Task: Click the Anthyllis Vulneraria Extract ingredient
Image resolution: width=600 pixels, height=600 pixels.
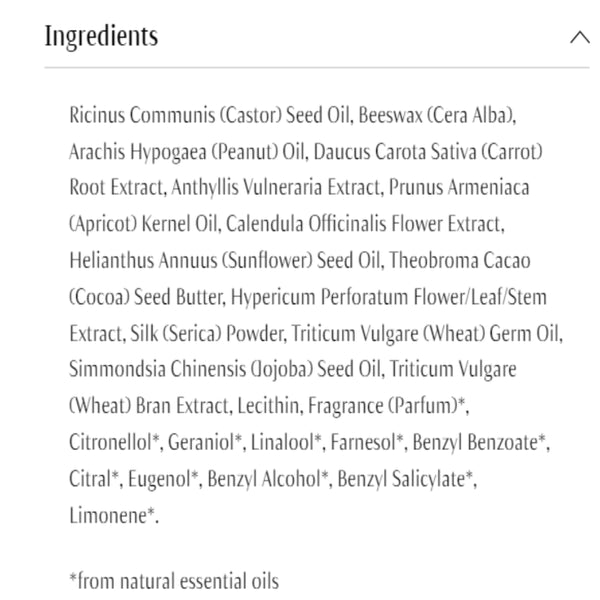Action: pos(260,187)
